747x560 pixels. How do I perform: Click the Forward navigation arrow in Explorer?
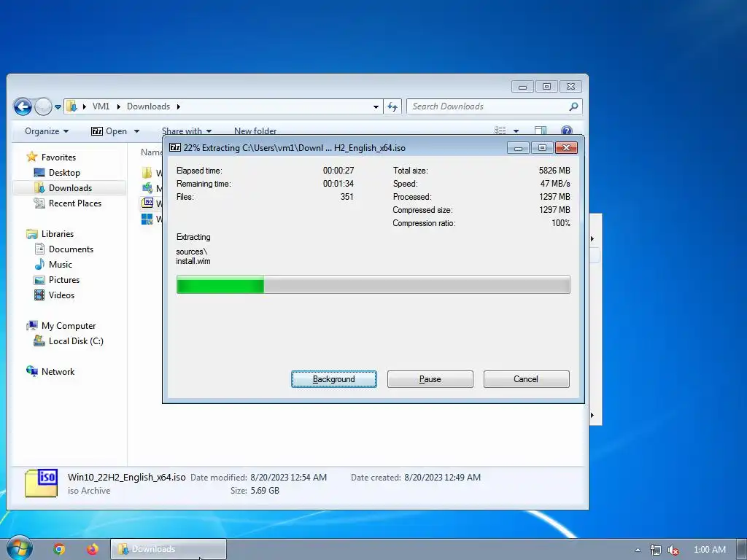tap(43, 106)
